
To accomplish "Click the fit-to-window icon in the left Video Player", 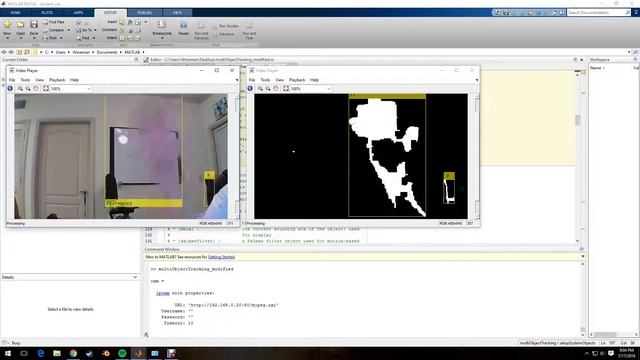I will [46, 89].
